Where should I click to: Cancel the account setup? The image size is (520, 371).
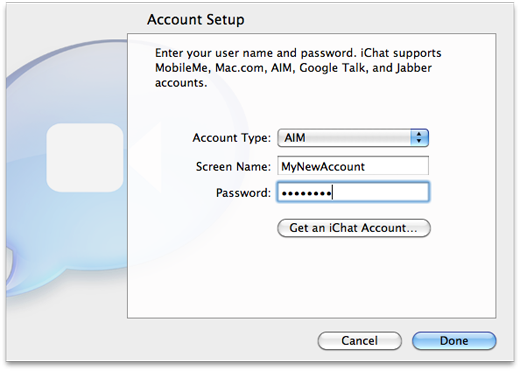[x=359, y=341]
